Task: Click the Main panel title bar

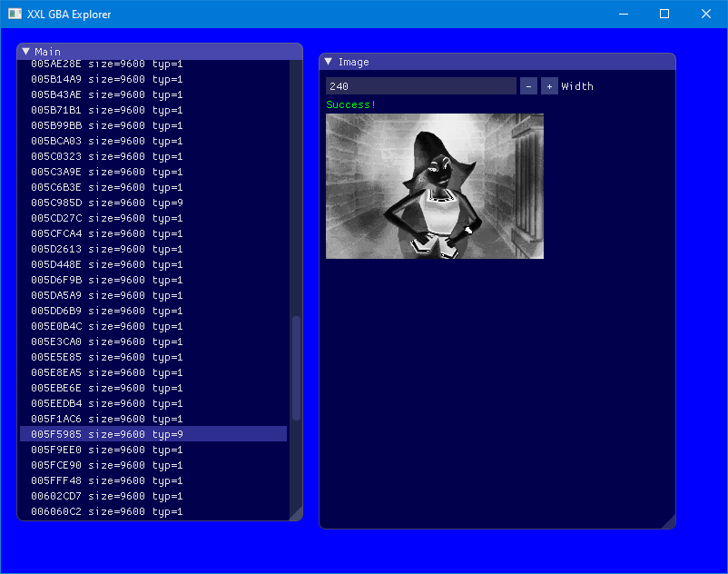Action: (x=160, y=52)
